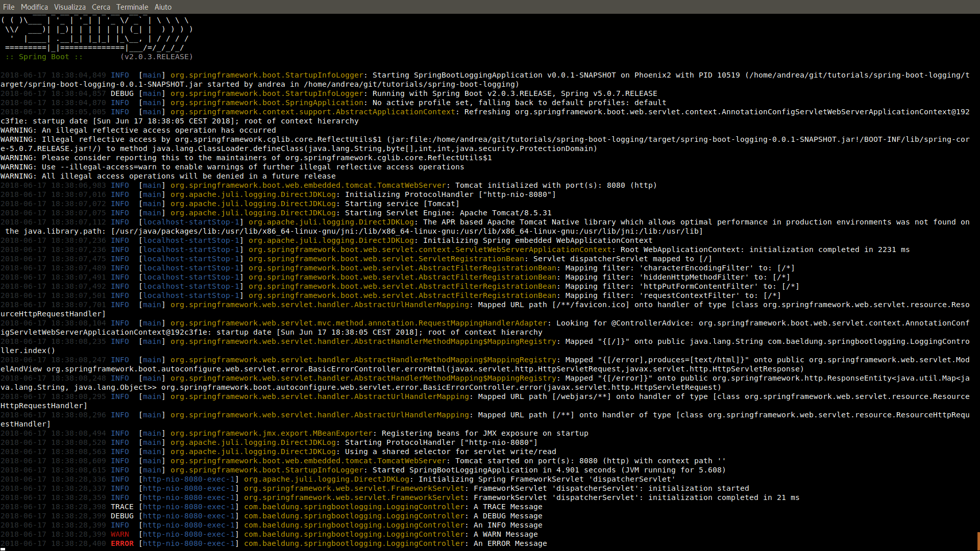Open the Visualizza menu
980x551 pixels.
69,7
